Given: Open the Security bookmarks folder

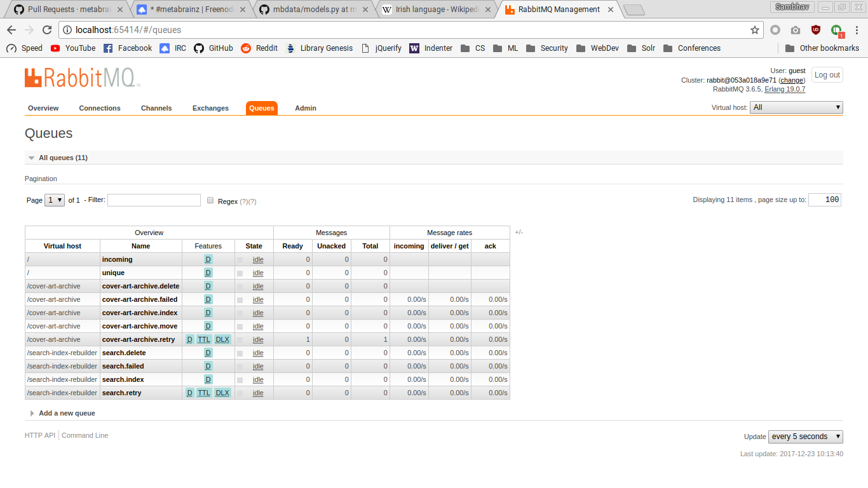Looking at the screenshot, I should 546,48.
